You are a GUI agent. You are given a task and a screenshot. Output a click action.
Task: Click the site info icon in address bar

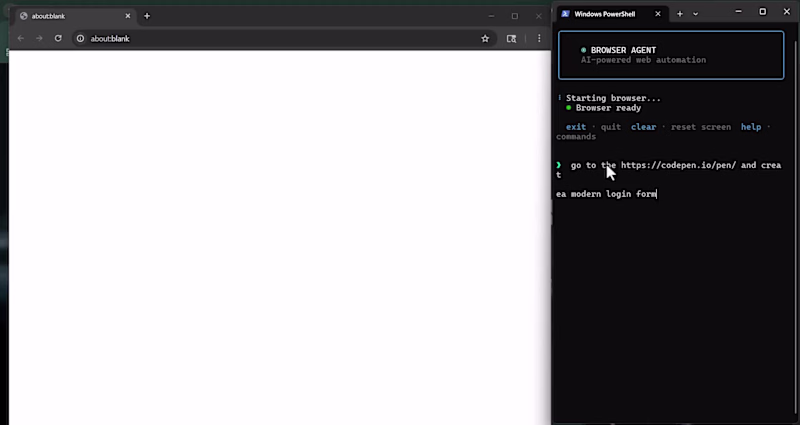click(81, 38)
